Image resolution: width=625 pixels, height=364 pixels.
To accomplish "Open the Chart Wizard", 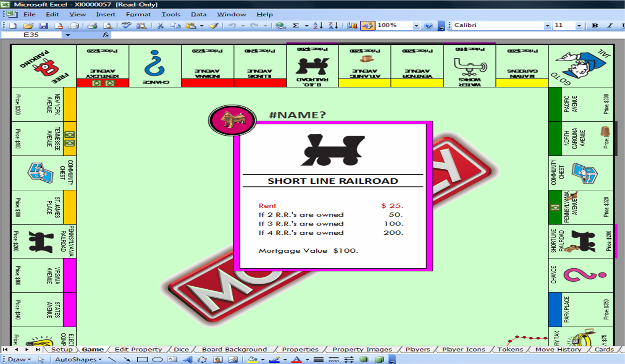I will pos(352,26).
